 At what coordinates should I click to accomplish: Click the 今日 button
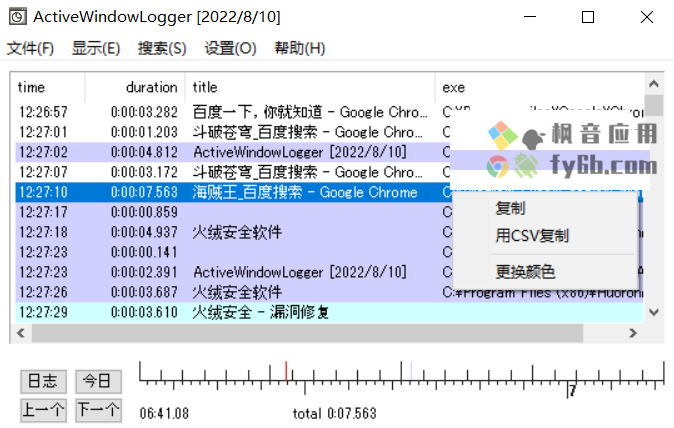(x=98, y=381)
